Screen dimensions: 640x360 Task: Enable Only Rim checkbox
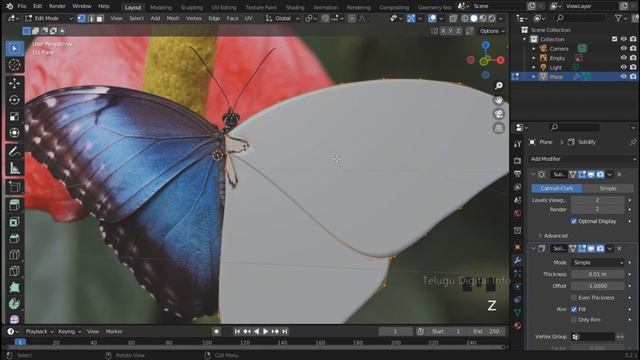point(574,320)
